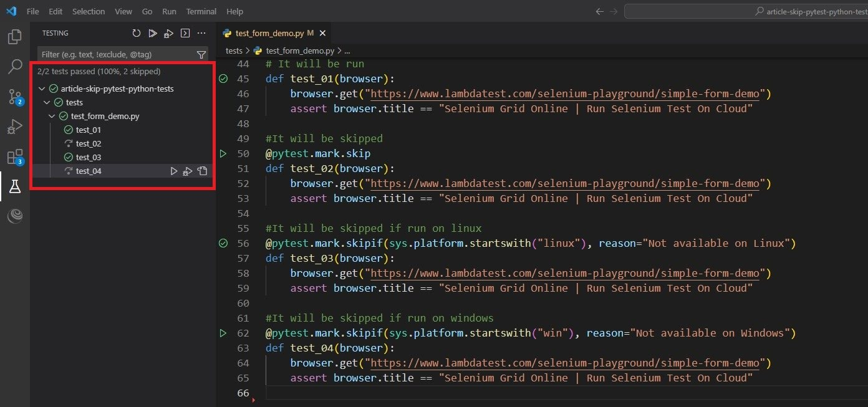This screenshot has height=407, width=868.
Task: Click the Debug All Tests icon
Action: point(169,33)
